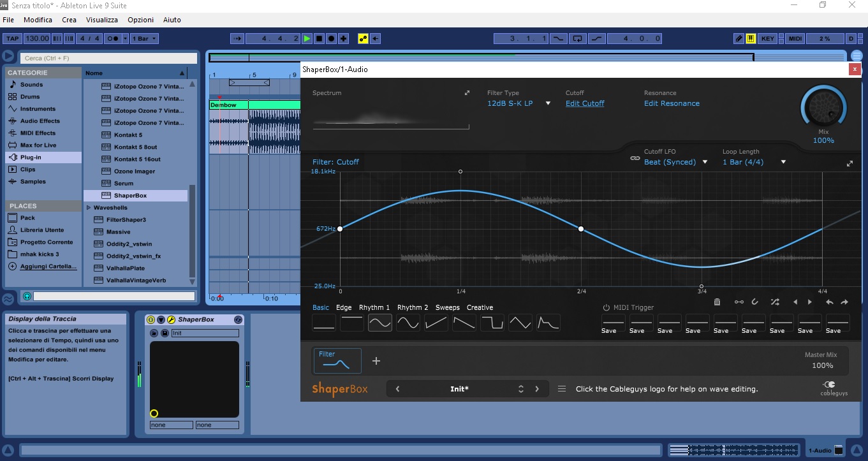Image resolution: width=868 pixels, height=461 pixels.
Task: Enable MIDI map mode button
Action: (795, 39)
